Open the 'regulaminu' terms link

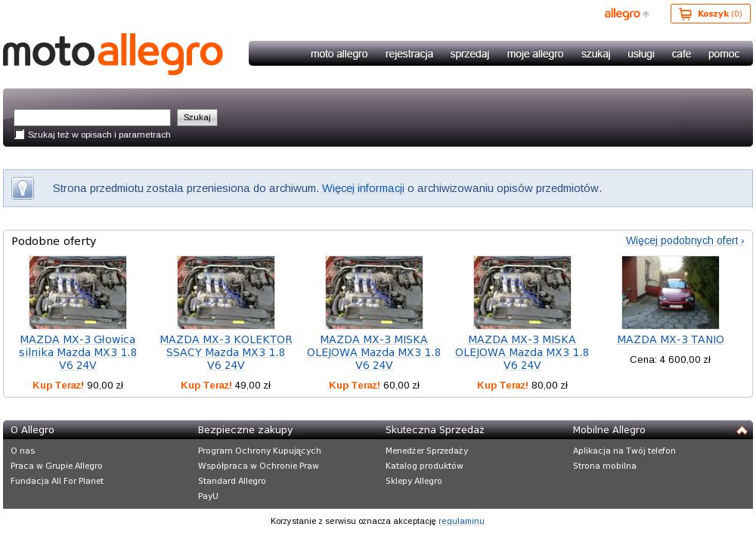click(x=461, y=521)
